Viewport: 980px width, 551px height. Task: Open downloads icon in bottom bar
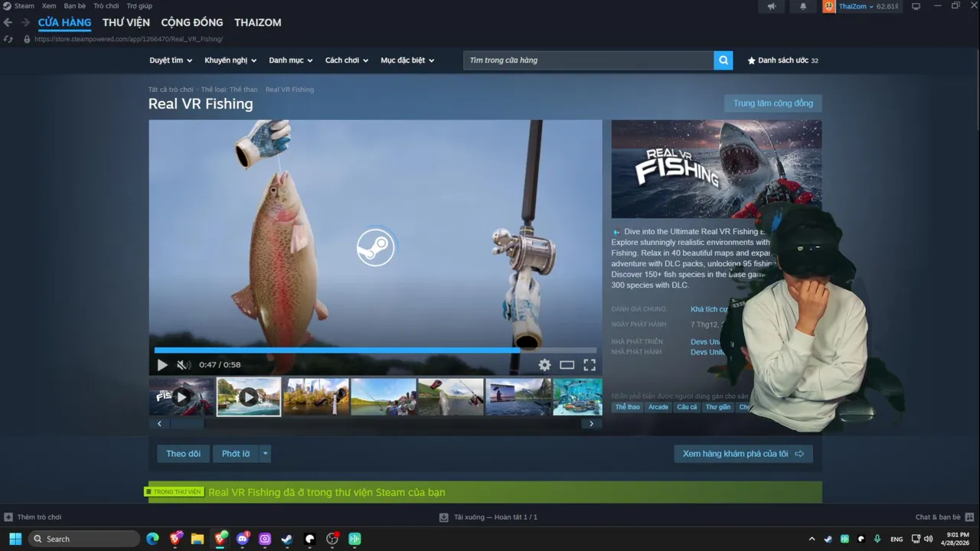(x=443, y=517)
